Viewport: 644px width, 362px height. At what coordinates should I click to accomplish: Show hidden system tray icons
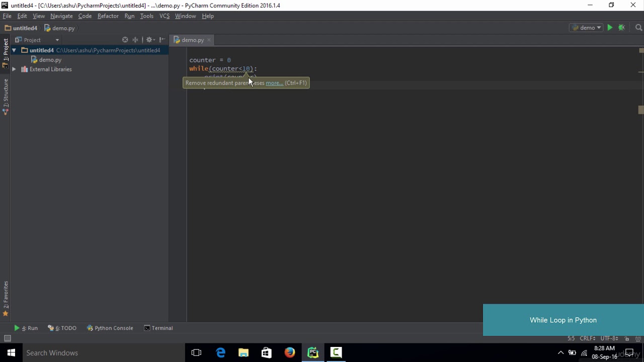tap(561, 352)
